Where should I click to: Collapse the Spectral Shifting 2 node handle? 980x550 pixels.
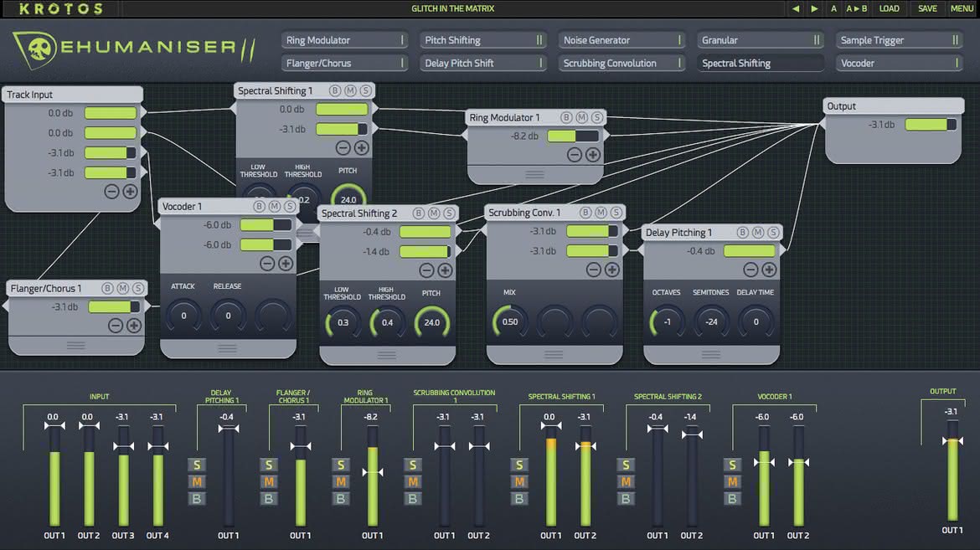pyautogui.click(x=387, y=355)
